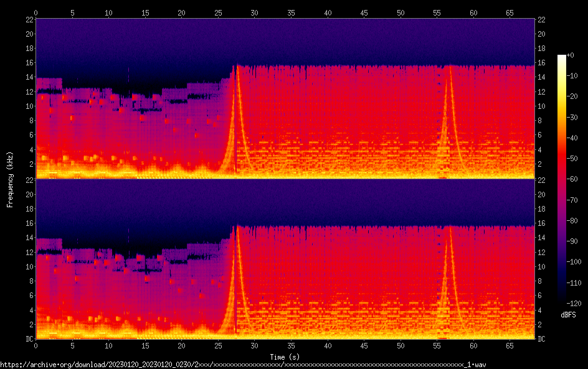Image resolution: width=588 pixels, height=369 pixels.
Task: Click the +0 label atop the color scale
Action: click(576, 56)
